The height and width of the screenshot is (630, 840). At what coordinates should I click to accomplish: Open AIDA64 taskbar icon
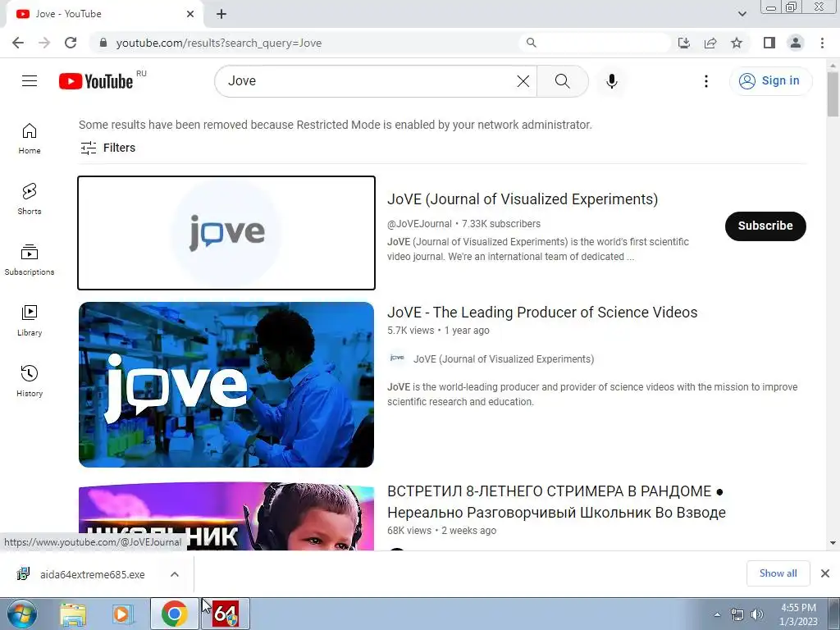point(226,614)
